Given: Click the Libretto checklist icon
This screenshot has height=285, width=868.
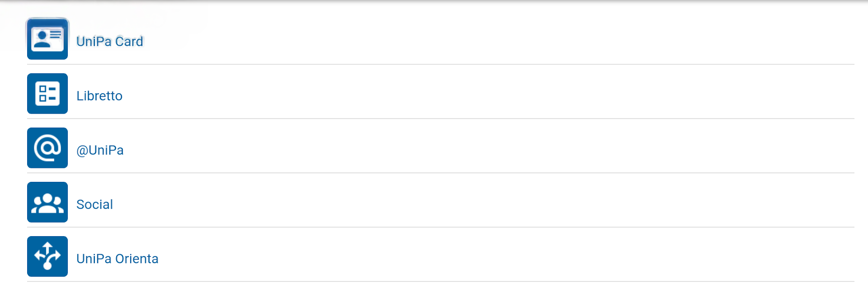Looking at the screenshot, I should coord(47,94).
